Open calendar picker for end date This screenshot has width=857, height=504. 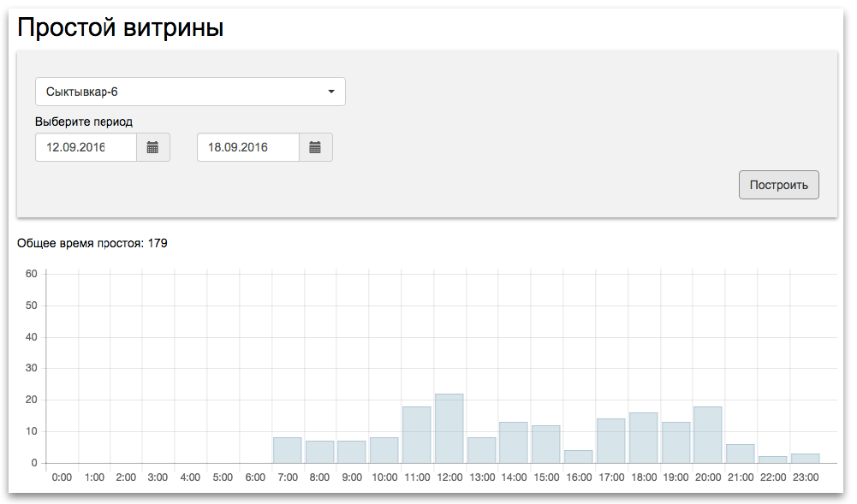click(315, 147)
